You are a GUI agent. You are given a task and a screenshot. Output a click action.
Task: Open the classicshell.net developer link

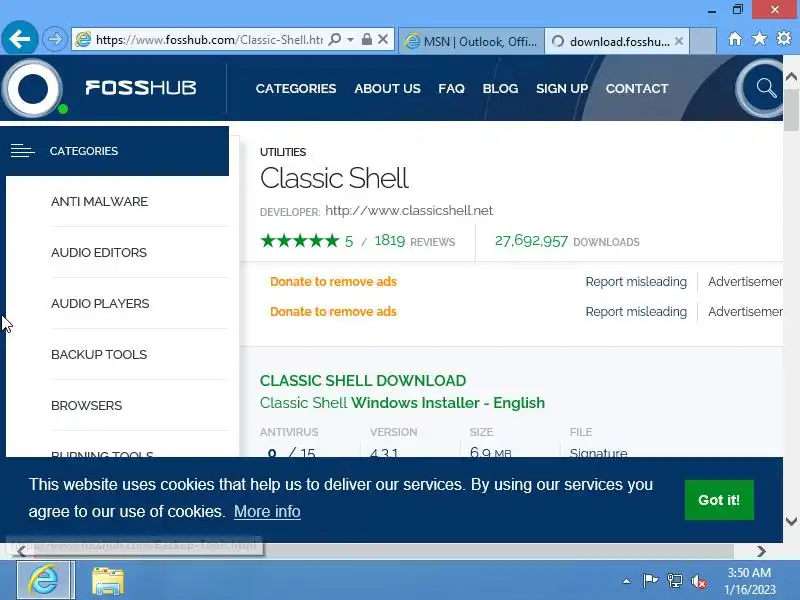[409, 211]
